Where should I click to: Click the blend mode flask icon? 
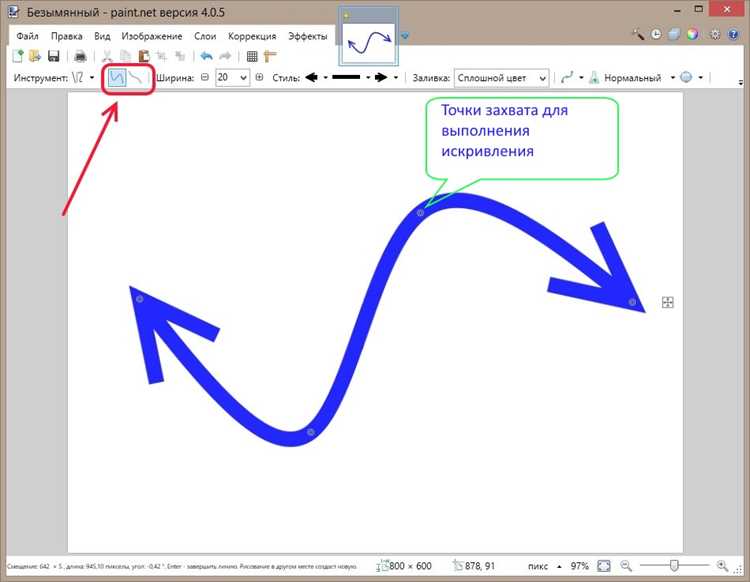pos(594,77)
